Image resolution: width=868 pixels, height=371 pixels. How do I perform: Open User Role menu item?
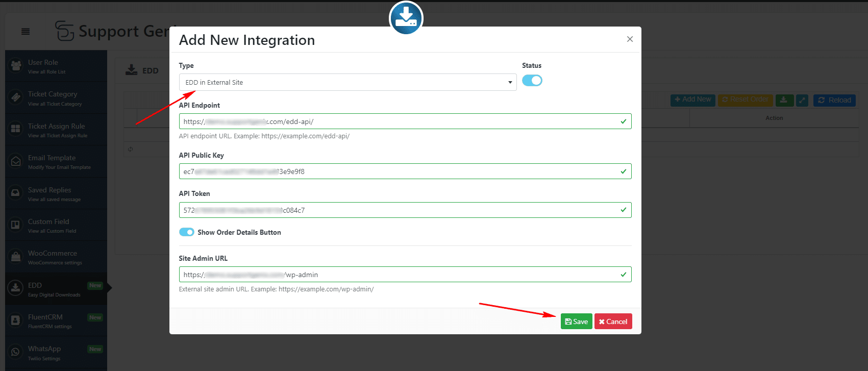click(x=56, y=66)
